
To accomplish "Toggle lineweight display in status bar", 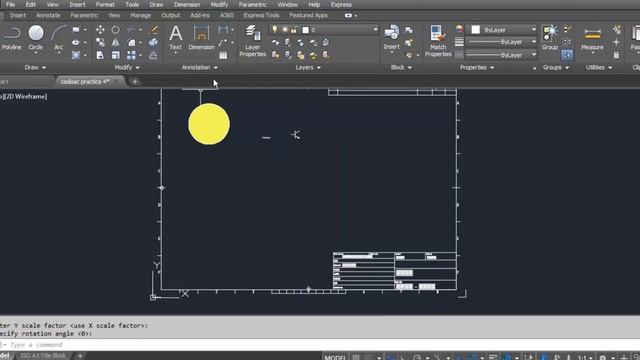I will [493, 357].
